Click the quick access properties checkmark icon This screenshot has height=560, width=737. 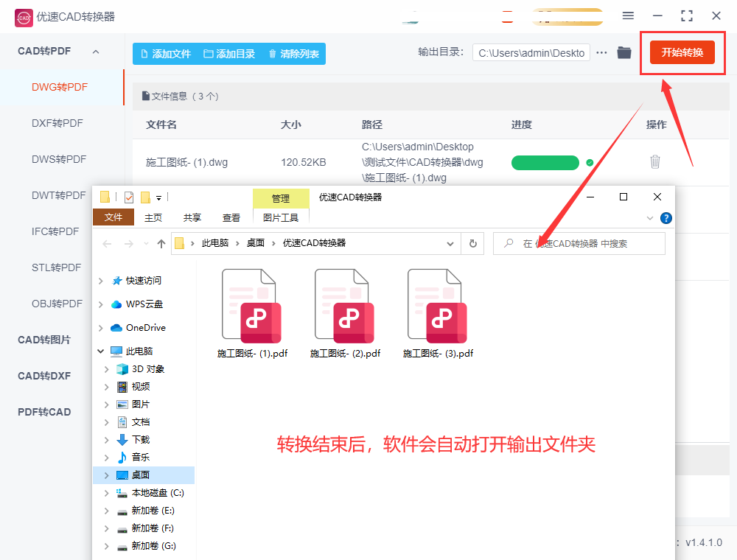pos(129,197)
